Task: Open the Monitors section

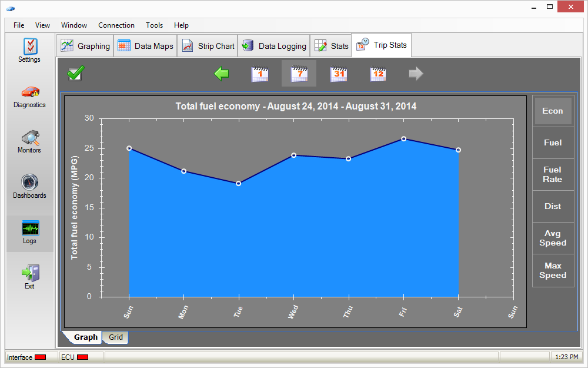Action: [29, 138]
